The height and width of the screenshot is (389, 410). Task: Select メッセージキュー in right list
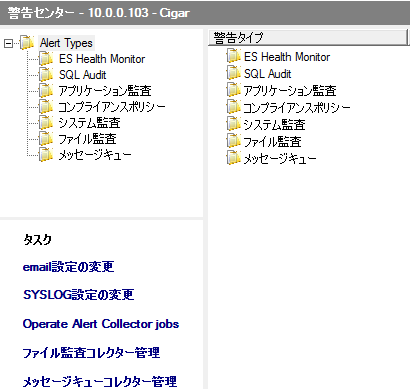click(280, 159)
